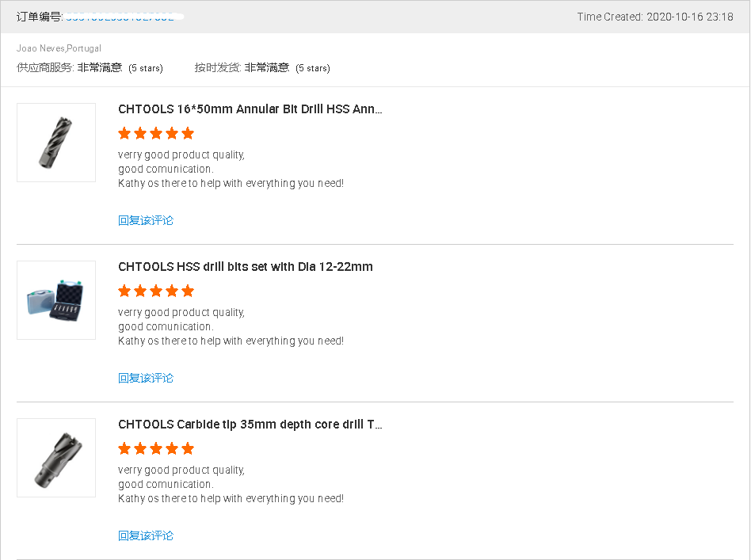
Task: Click the first star of annular bit rating
Action: point(124,133)
